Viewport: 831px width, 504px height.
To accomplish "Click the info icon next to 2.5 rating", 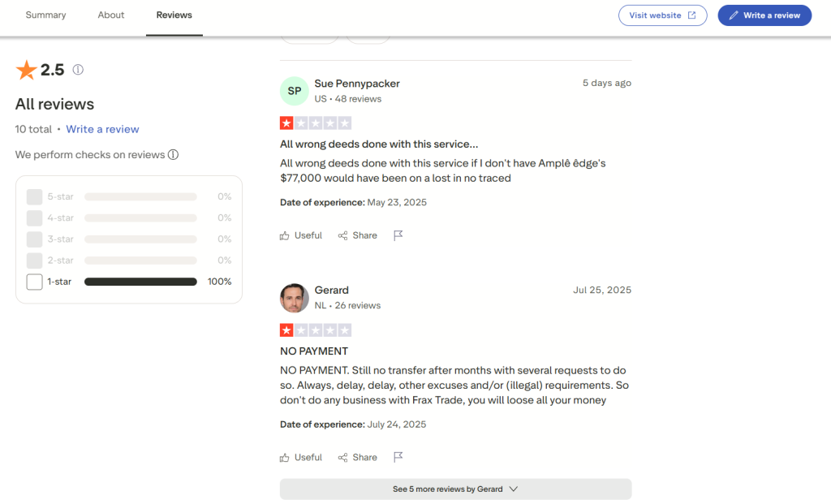I will coord(78,70).
